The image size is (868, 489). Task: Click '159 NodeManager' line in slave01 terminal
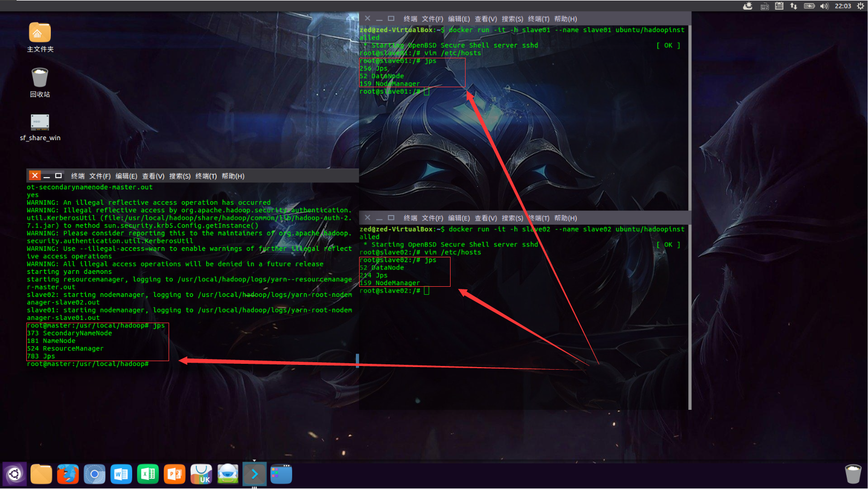coord(390,83)
